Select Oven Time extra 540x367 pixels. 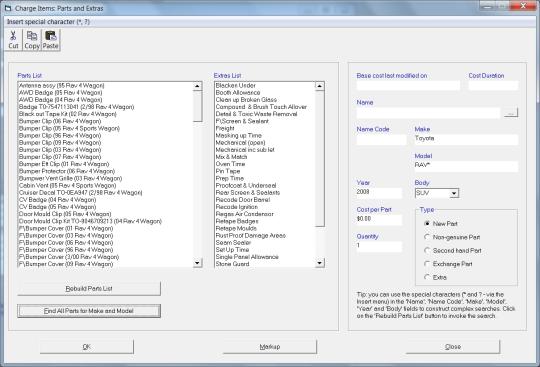tap(230, 164)
